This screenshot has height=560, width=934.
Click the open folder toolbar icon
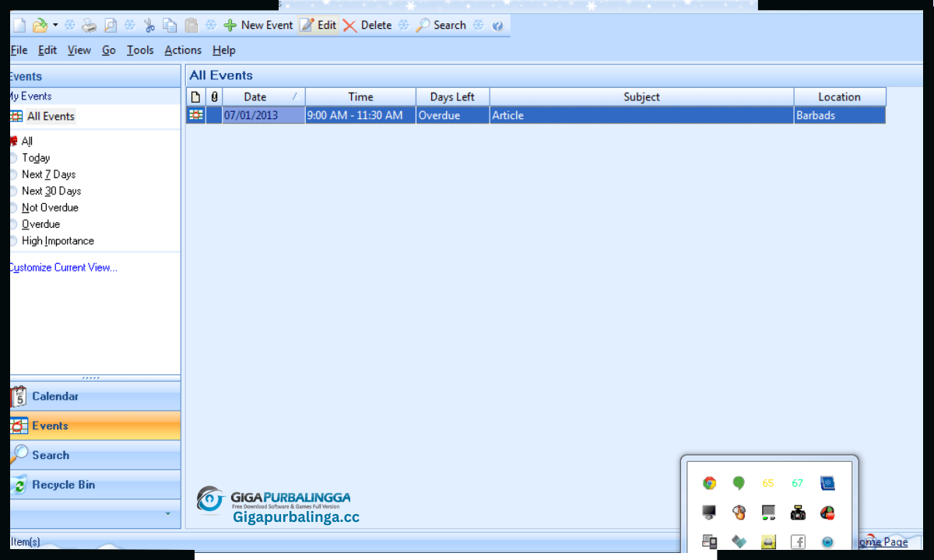[40, 25]
